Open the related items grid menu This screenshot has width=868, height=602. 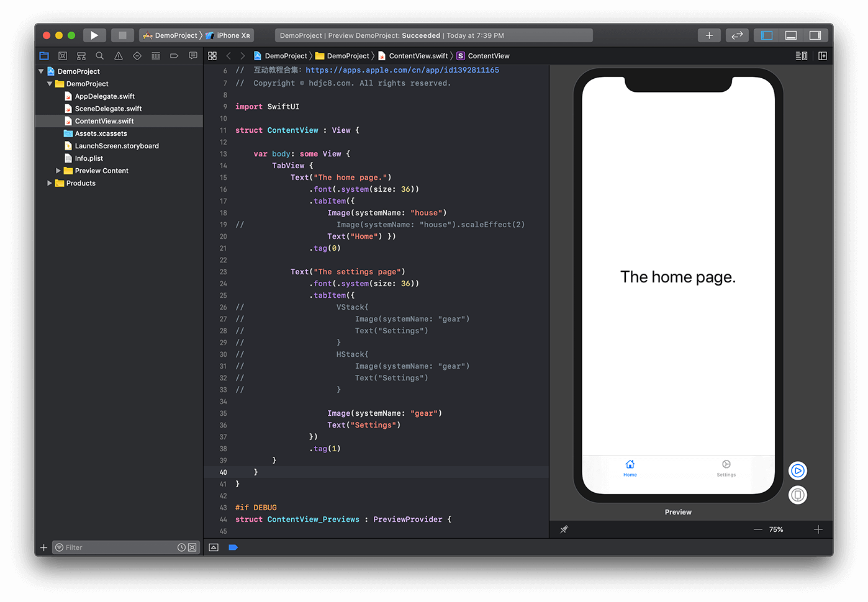212,56
